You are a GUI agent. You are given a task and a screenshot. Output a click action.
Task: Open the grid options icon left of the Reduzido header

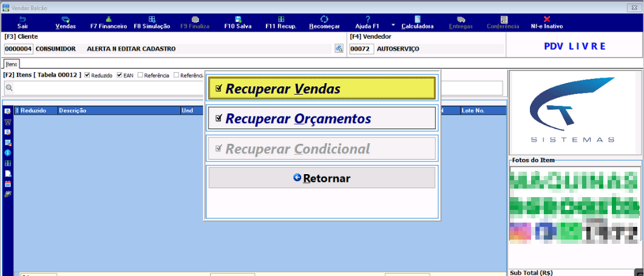pos(17,110)
